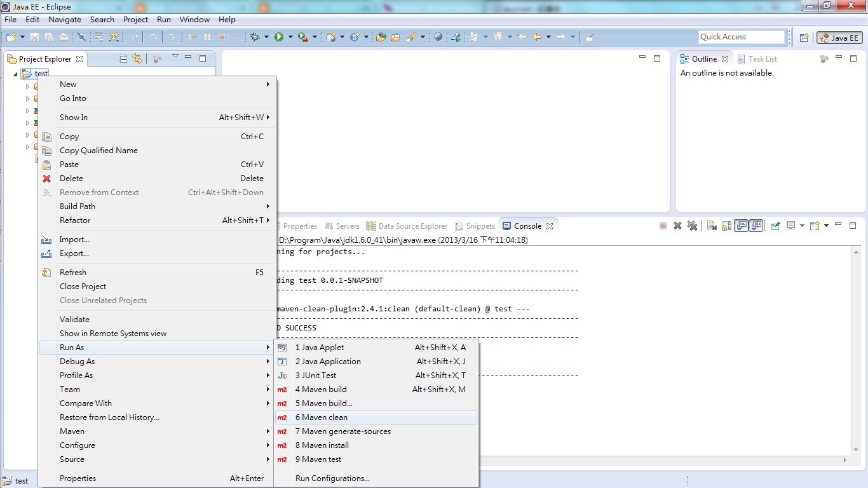Click the New wizard toolbar icon
This screenshot has width=868, height=488.
[x=11, y=37]
